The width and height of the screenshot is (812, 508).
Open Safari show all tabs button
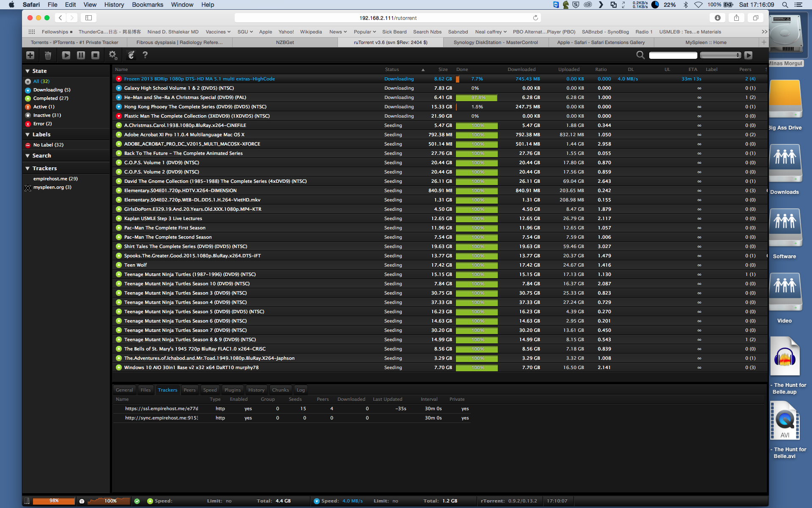[755, 18]
